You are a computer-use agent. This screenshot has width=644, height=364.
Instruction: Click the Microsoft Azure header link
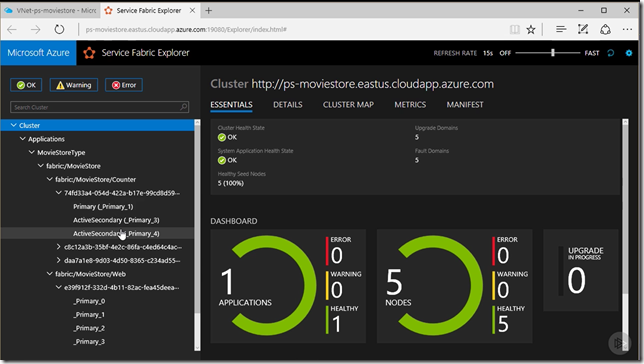point(38,53)
